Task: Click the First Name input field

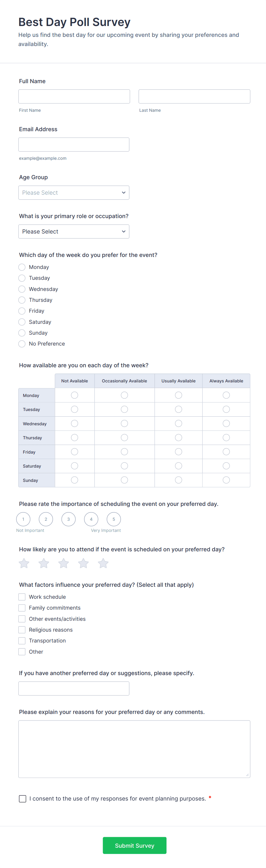Action: tap(74, 96)
